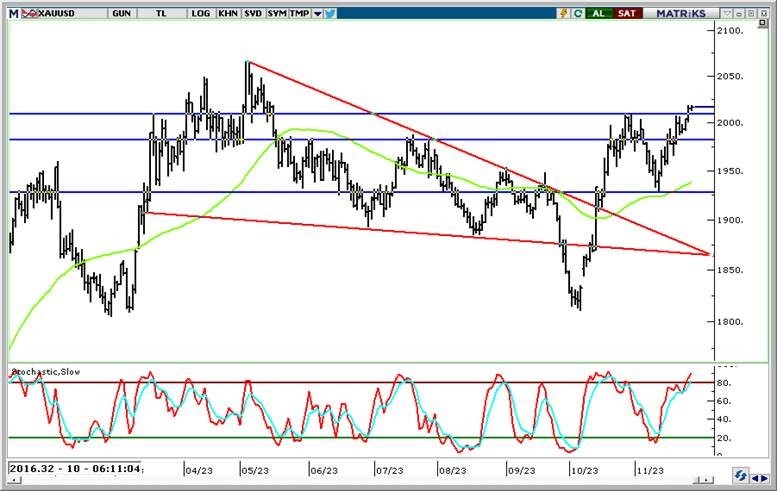Screen dimensions: 777x491
Task: Toggle the KHN option in toolbar
Action: [227, 13]
